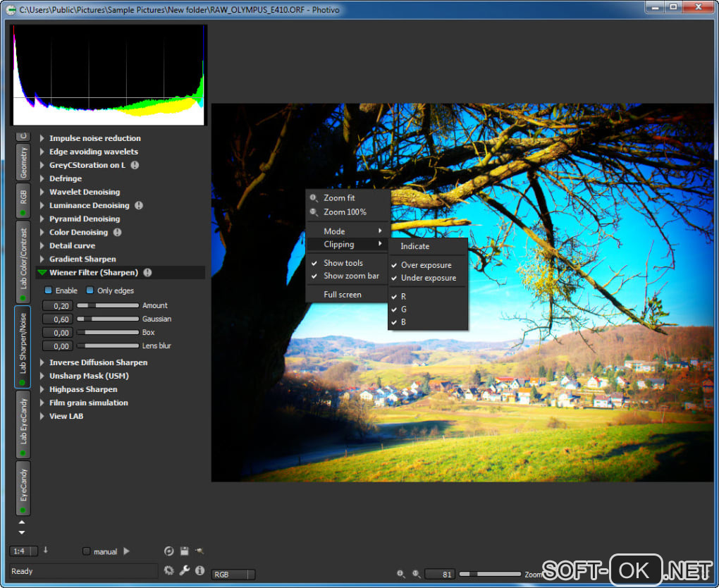This screenshot has height=588, width=719.
Task: Click the wrench tools icon
Action: tap(185, 570)
